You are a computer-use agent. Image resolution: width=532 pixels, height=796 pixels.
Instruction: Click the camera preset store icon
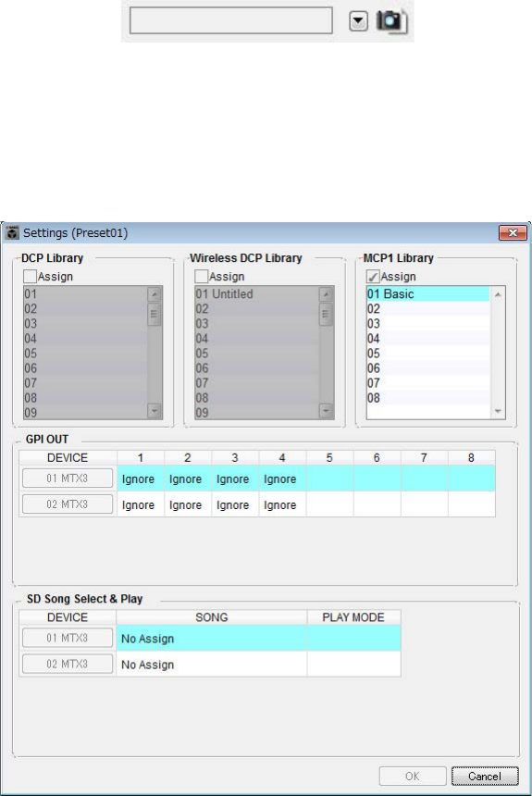point(392,20)
